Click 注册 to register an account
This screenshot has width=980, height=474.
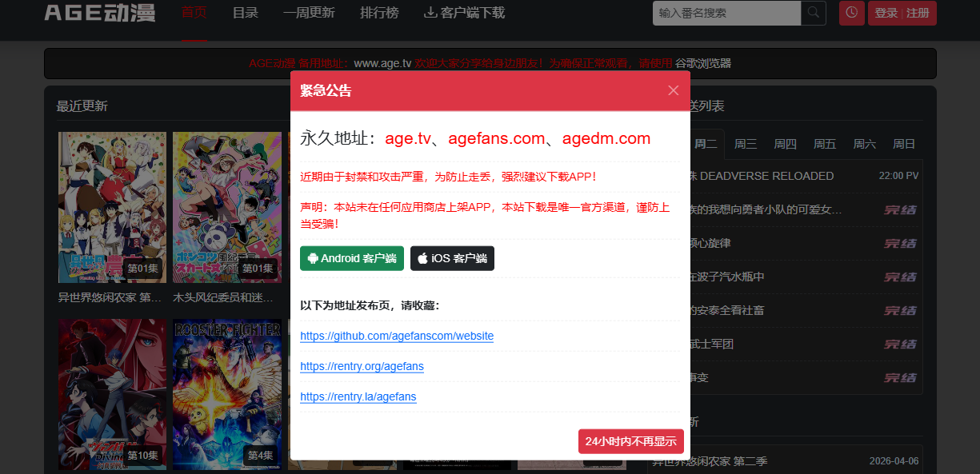[x=918, y=13]
